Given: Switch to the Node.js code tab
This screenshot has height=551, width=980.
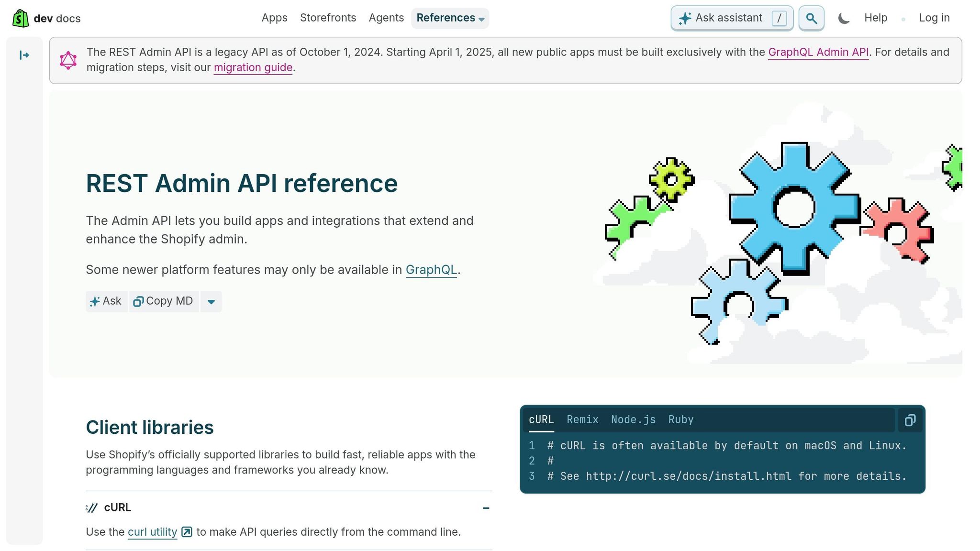Looking at the screenshot, I should 633,419.
